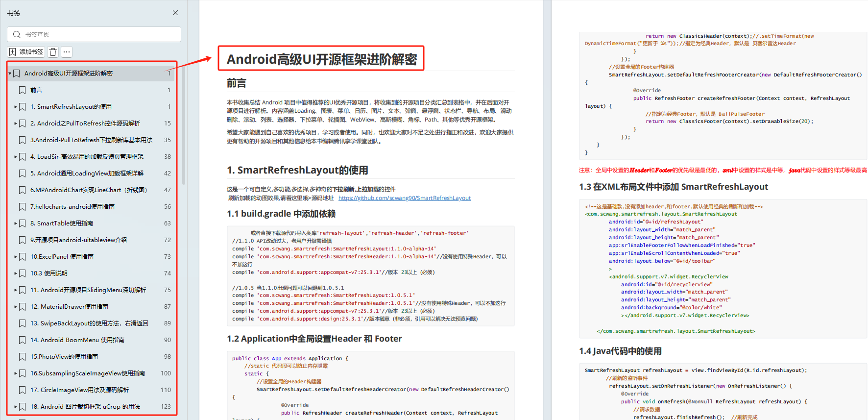Expand the 12. MaterialDrawer使用指南 bookmark
This screenshot has height=420, width=868.
16,307
